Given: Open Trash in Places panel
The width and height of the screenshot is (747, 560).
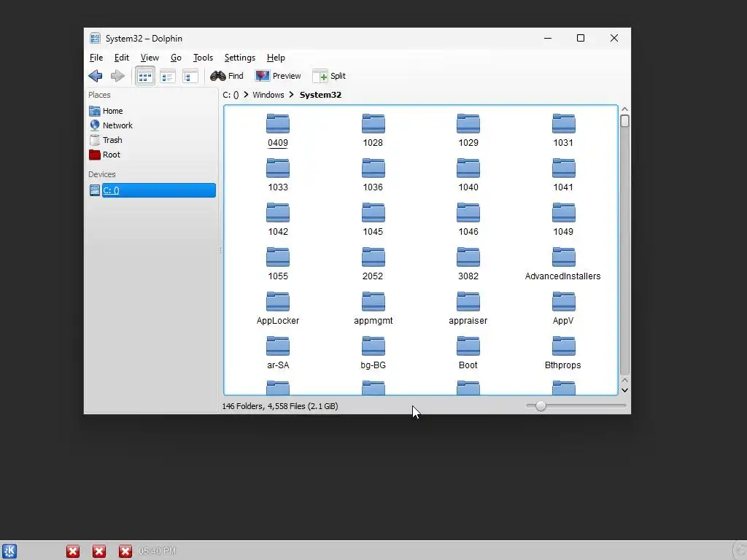Looking at the screenshot, I should (106, 140).
